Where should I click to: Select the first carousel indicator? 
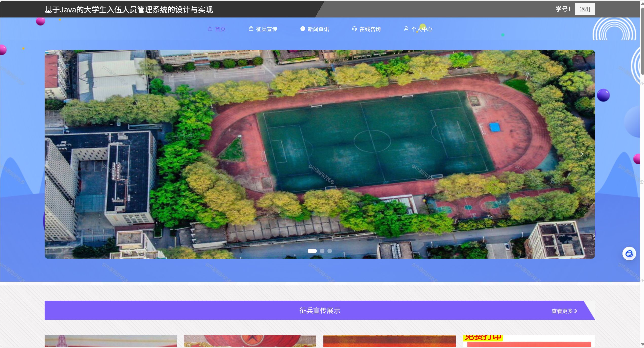pos(312,251)
